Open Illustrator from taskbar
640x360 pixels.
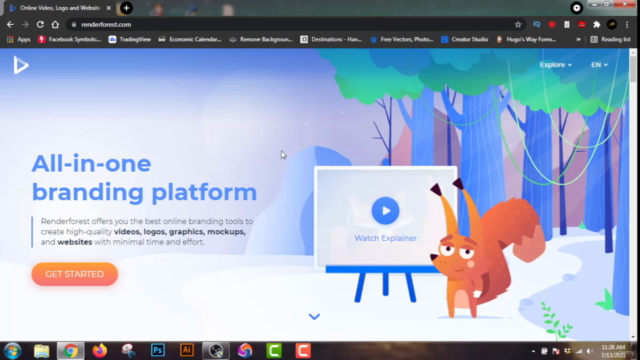(187, 351)
